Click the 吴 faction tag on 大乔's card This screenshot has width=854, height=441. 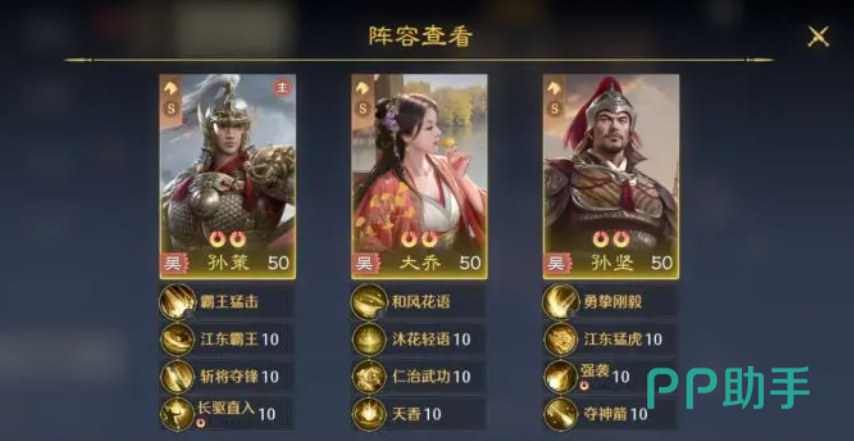(x=365, y=264)
